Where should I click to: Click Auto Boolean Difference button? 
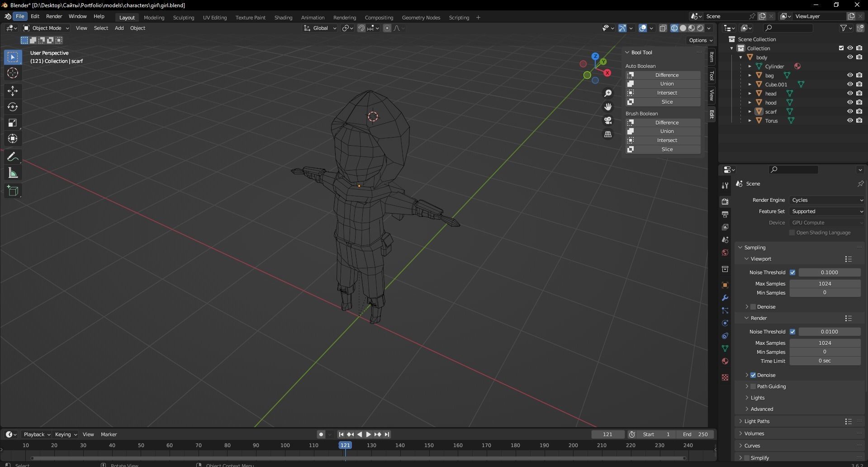click(x=663, y=75)
